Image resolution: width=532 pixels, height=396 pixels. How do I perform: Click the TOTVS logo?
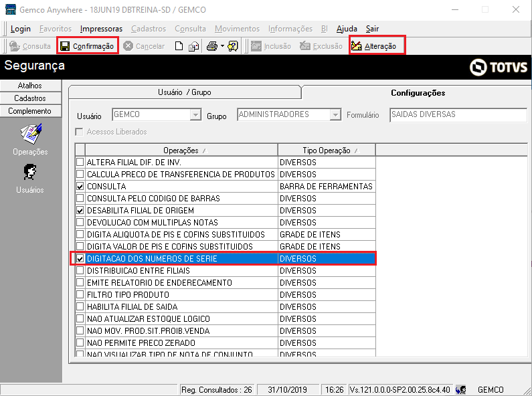click(499, 67)
